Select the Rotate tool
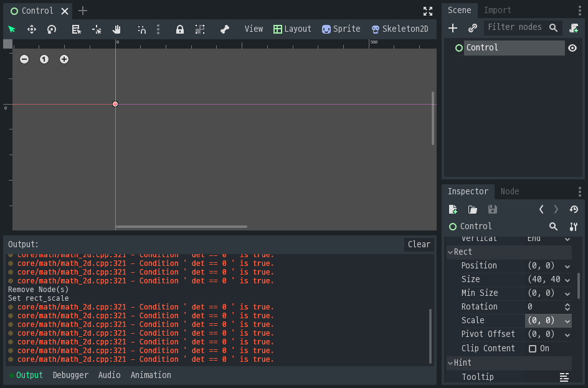Viewport: 588px width, 388px height. [x=50, y=29]
